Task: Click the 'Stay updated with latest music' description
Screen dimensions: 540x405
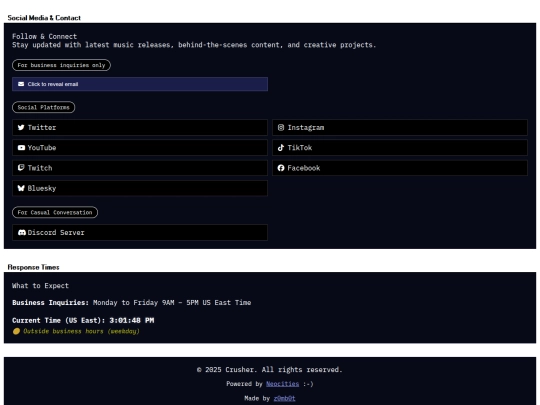Action: coord(194,45)
